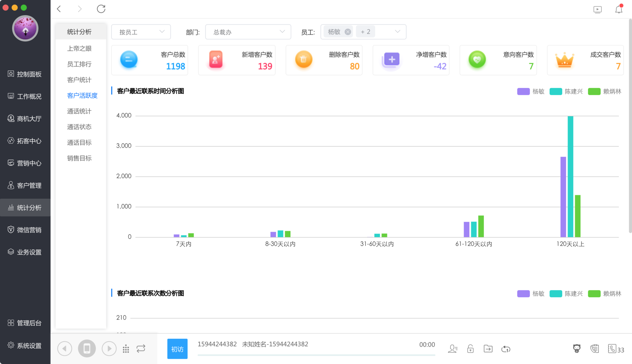632x364 pixels.
Task: Click next call play button
Action: [x=109, y=349]
